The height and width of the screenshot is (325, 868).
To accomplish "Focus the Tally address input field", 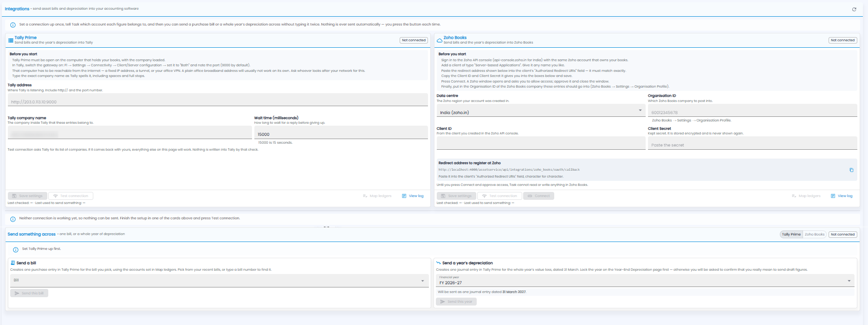I will [218, 100].
